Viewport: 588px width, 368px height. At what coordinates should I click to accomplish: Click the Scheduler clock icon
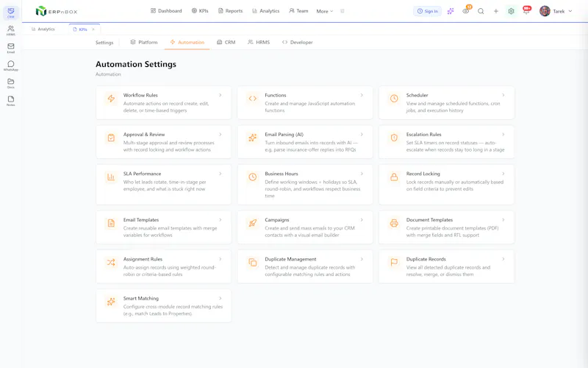pos(394,99)
